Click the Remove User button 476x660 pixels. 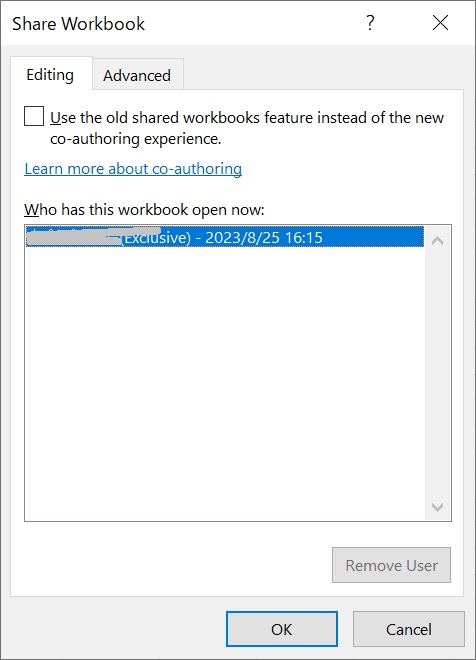[x=391, y=565]
